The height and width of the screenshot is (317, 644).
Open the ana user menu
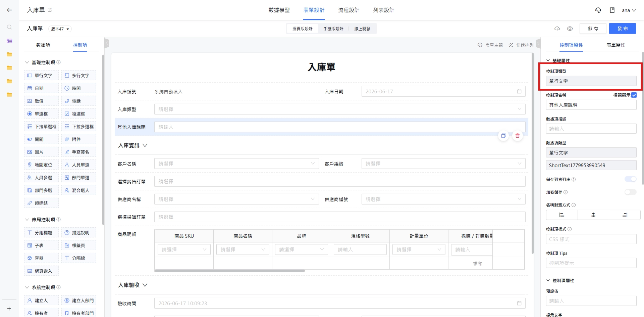coord(629,10)
